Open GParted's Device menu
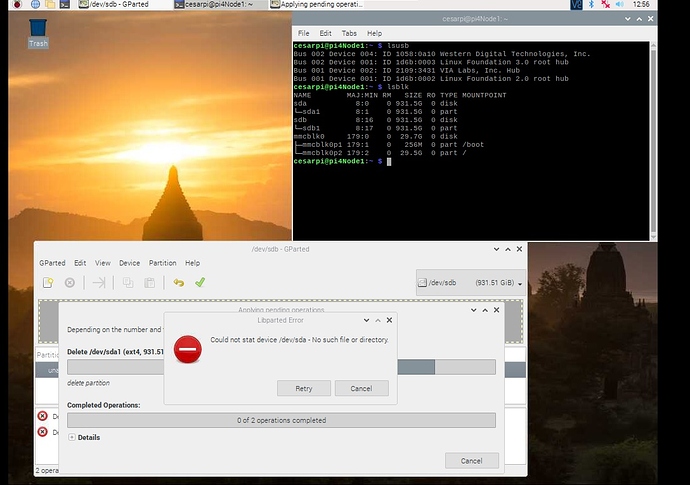The image size is (690, 485). [129, 263]
